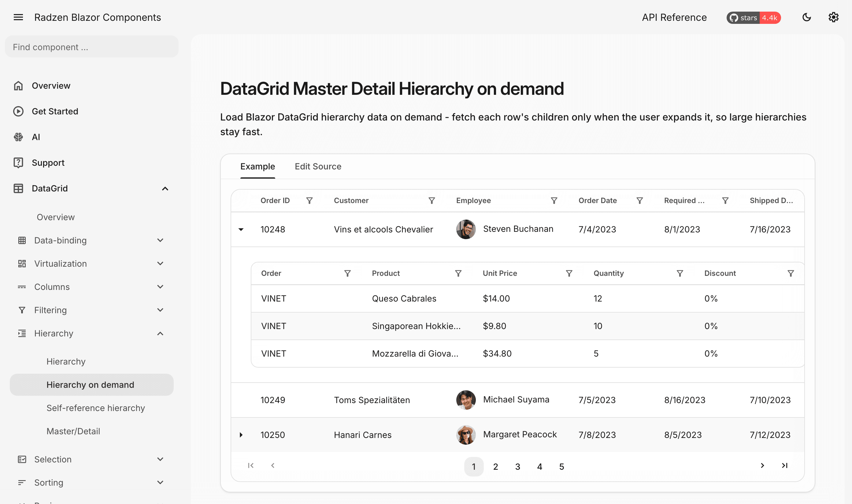The width and height of the screenshot is (852, 504).
Task: Go to page 3 in the pager
Action: pos(517,467)
